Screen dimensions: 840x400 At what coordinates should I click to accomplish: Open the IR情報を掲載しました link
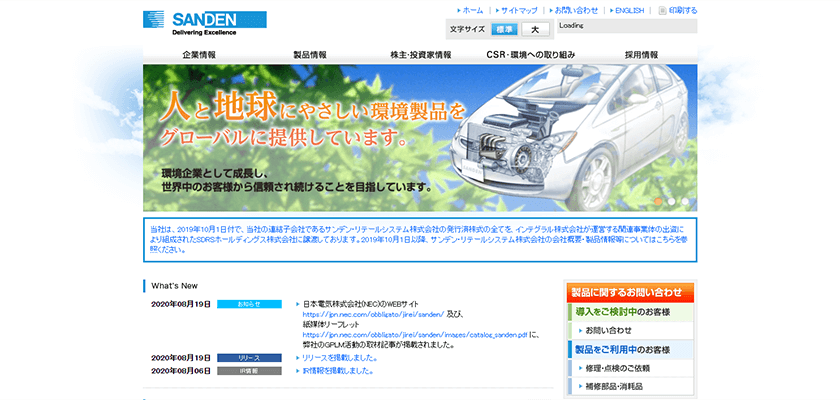(x=338, y=371)
